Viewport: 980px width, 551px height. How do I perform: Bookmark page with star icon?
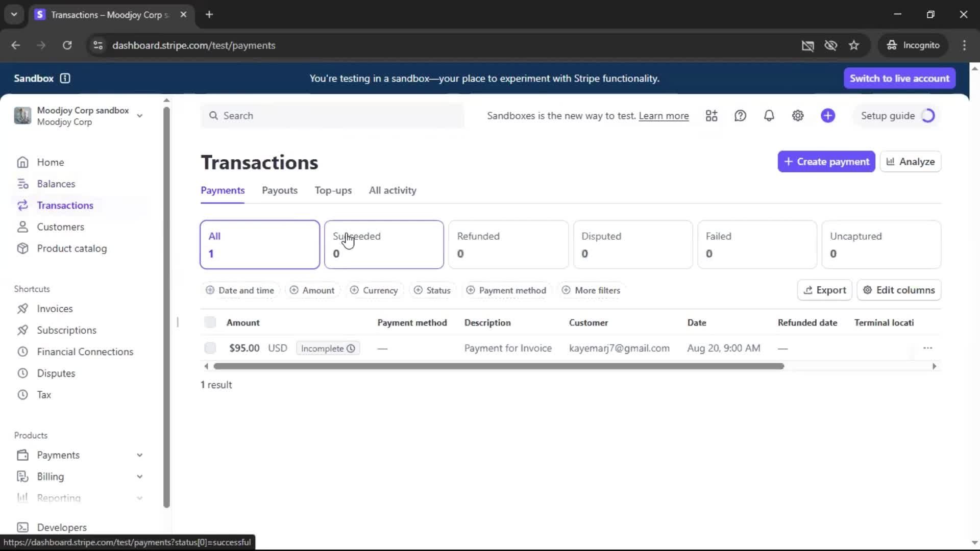(854, 45)
